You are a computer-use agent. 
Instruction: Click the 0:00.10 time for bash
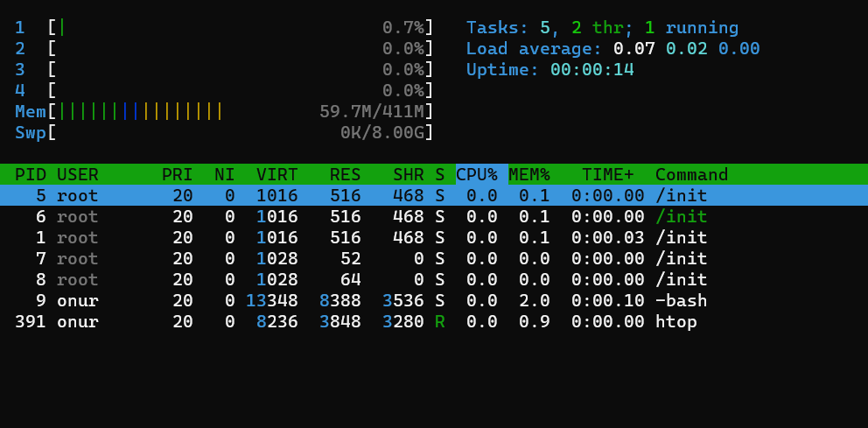608,301
